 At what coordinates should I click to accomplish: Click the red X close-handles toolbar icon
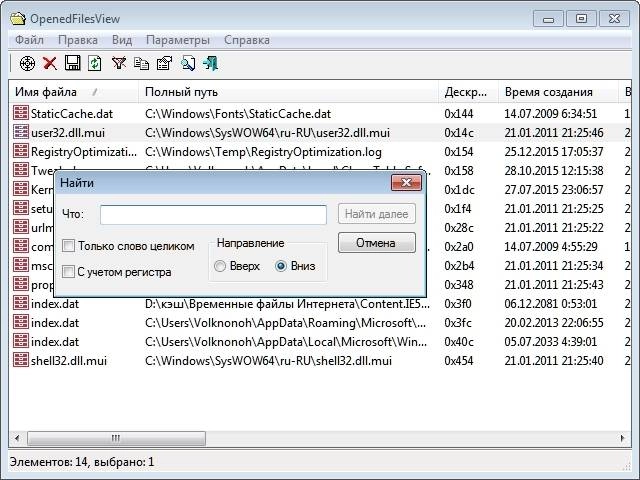click(50, 64)
